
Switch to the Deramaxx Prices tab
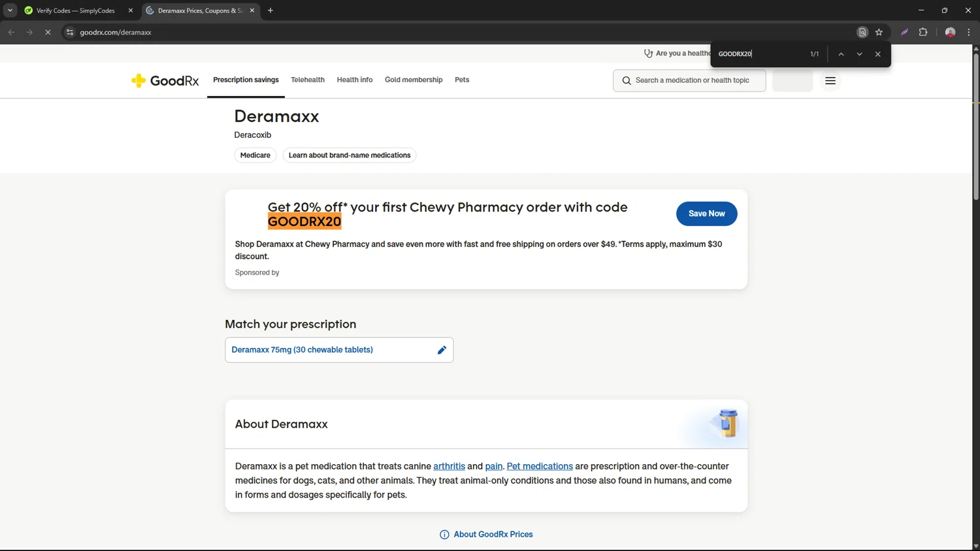point(200,10)
